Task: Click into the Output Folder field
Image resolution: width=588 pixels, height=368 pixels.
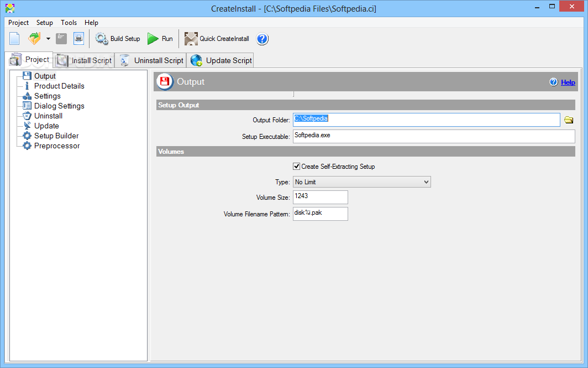Action: pos(427,120)
